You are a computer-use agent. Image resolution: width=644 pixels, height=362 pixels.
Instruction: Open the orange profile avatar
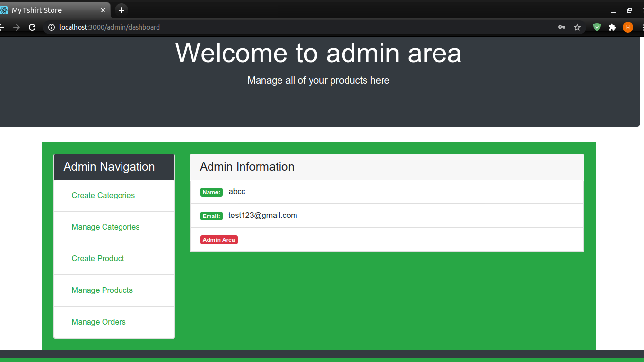pos(628,27)
